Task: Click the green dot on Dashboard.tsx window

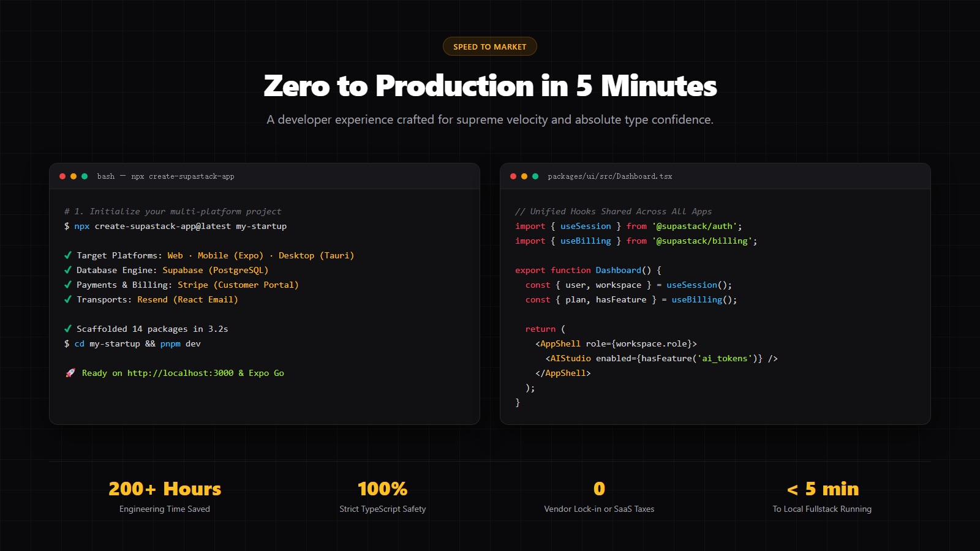Action: tap(535, 176)
